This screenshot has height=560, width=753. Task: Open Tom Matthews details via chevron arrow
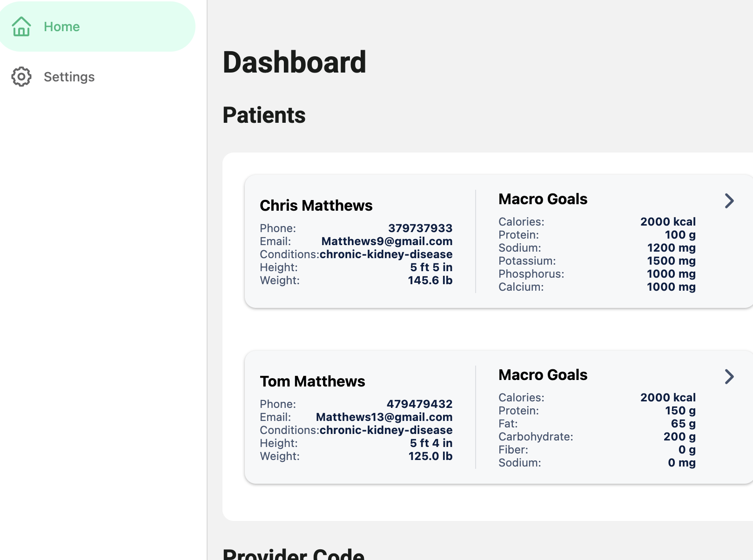[729, 377]
